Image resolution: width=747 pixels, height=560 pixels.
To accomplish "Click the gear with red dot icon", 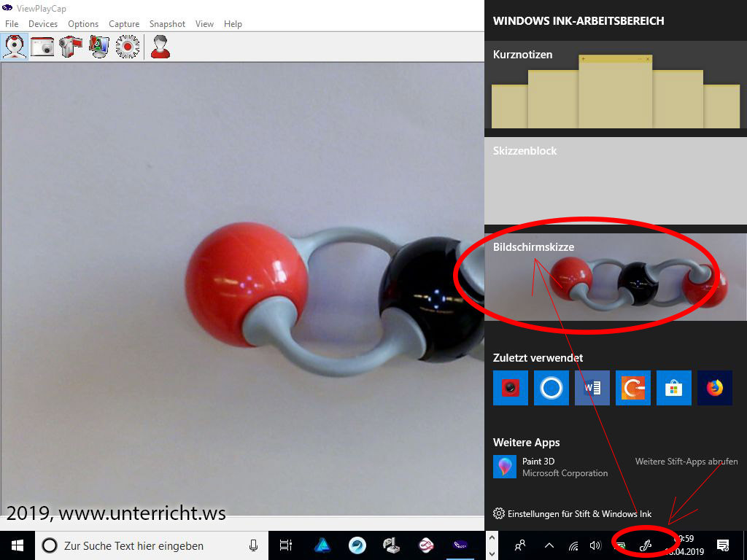I will 127,47.
